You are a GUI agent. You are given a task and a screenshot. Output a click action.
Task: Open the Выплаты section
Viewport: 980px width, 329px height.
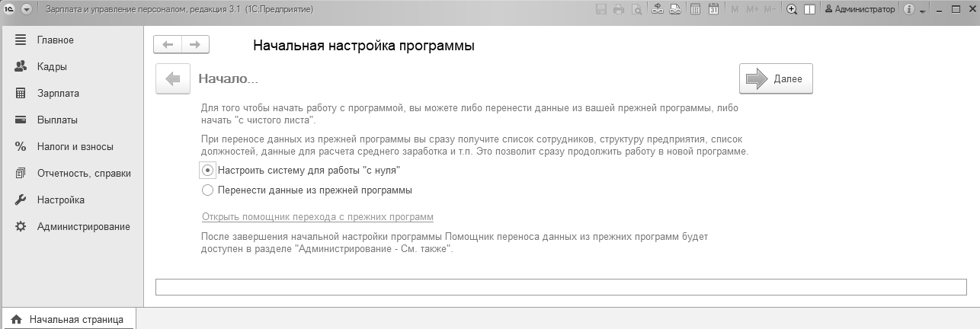(x=57, y=120)
